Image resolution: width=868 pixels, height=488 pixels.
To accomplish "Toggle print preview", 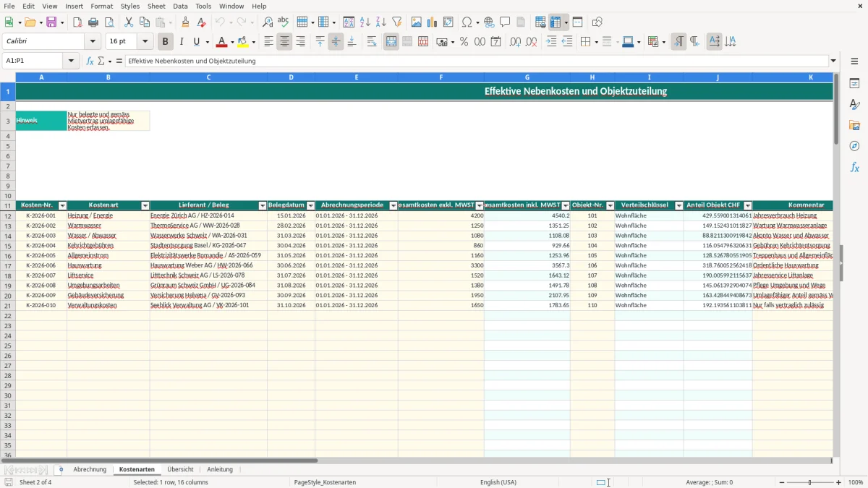I will click(x=109, y=22).
